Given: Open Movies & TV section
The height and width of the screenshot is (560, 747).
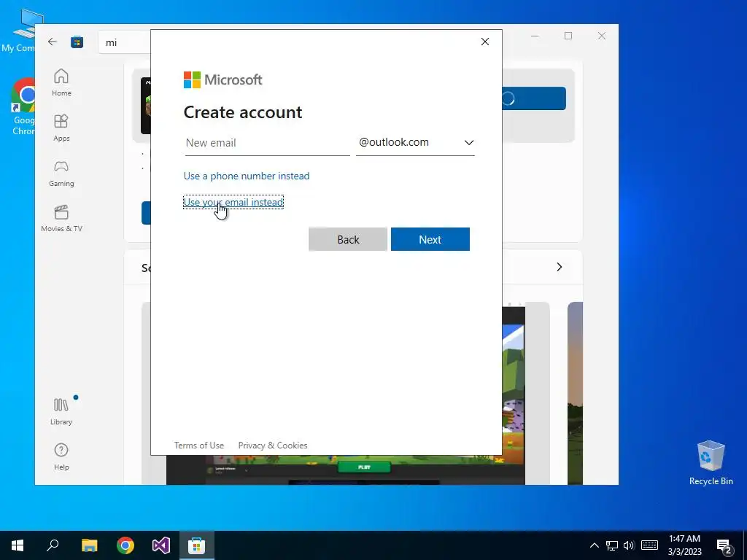Looking at the screenshot, I should [61, 219].
